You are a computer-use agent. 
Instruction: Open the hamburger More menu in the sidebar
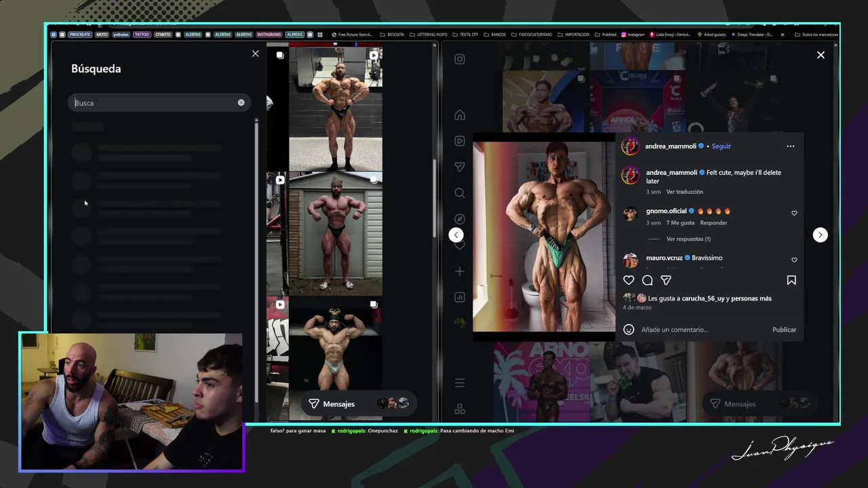(x=460, y=383)
